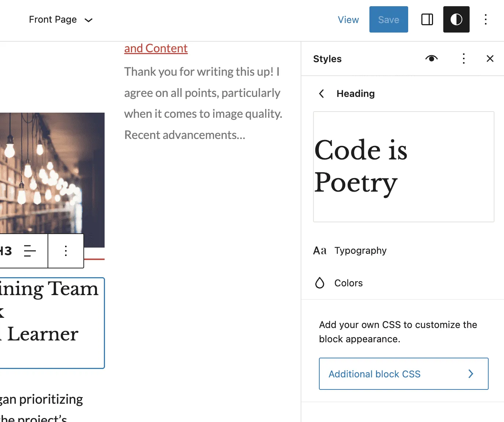Click the Aa typography icon

pos(320,250)
